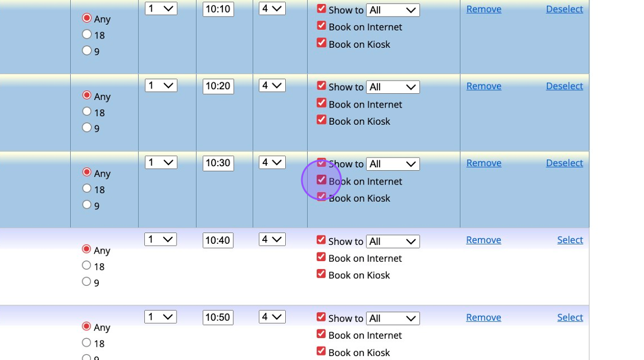Select 18 radio in 10:30 row

[x=87, y=188]
